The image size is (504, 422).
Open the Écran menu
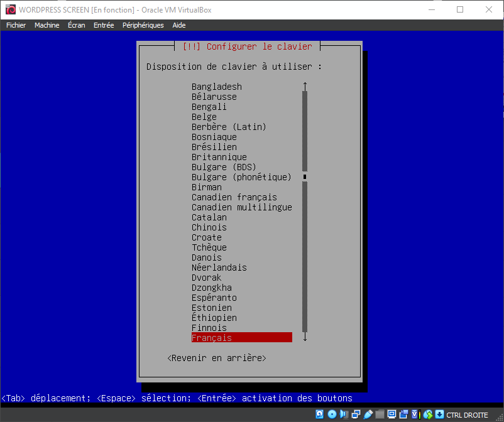point(76,25)
